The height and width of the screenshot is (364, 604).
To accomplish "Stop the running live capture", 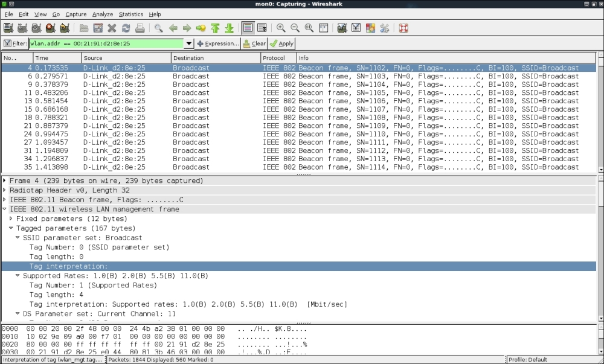I will point(51,28).
